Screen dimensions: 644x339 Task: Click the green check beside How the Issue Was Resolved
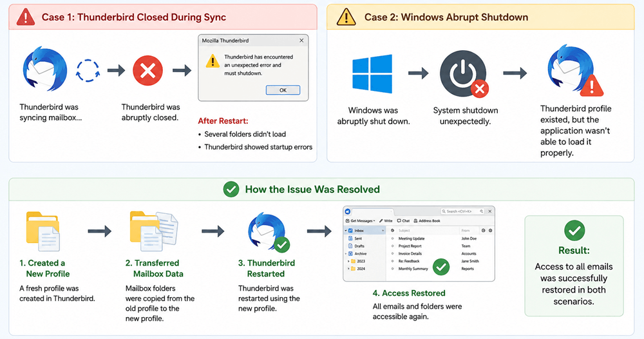click(231, 189)
